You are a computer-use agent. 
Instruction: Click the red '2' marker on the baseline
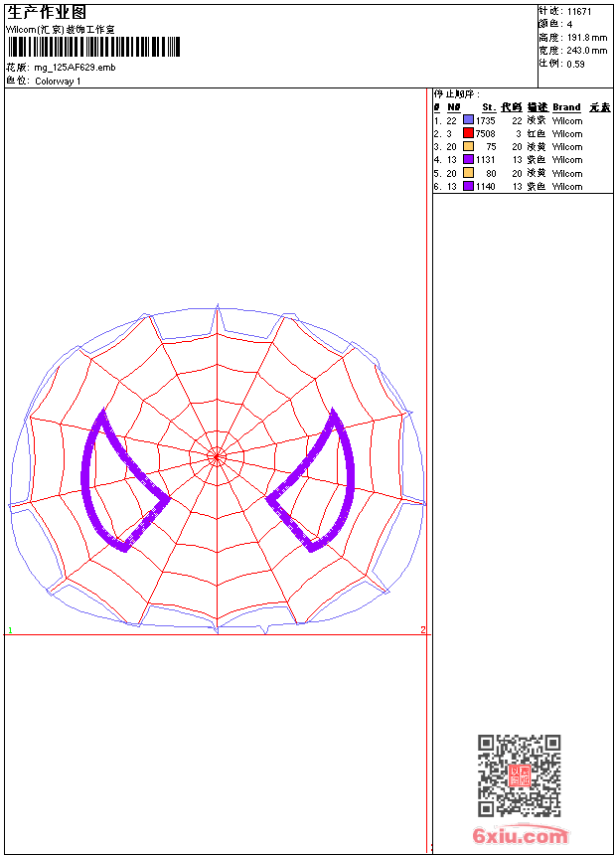(422, 629)
